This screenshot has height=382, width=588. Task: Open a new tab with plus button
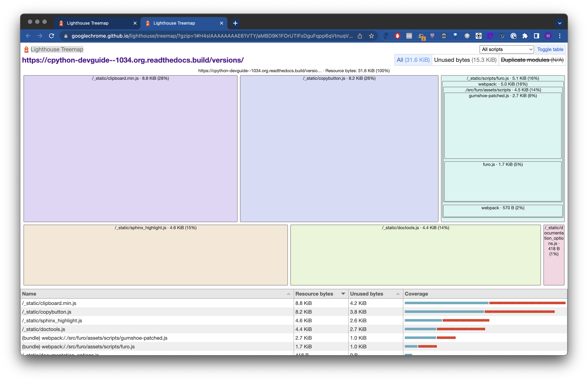tap(235, 23)
